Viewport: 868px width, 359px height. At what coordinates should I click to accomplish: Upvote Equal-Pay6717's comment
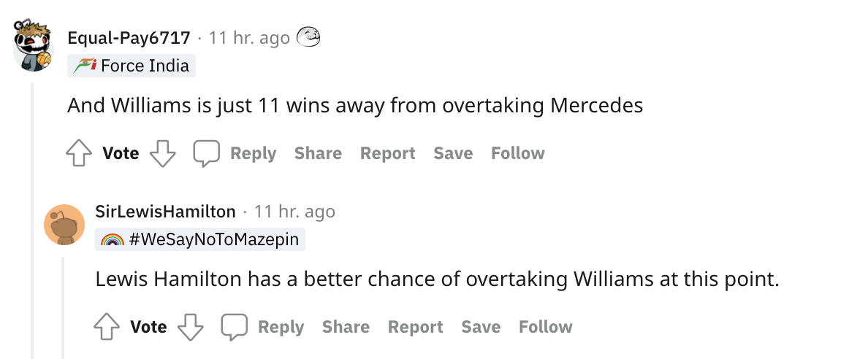(79, 153)
